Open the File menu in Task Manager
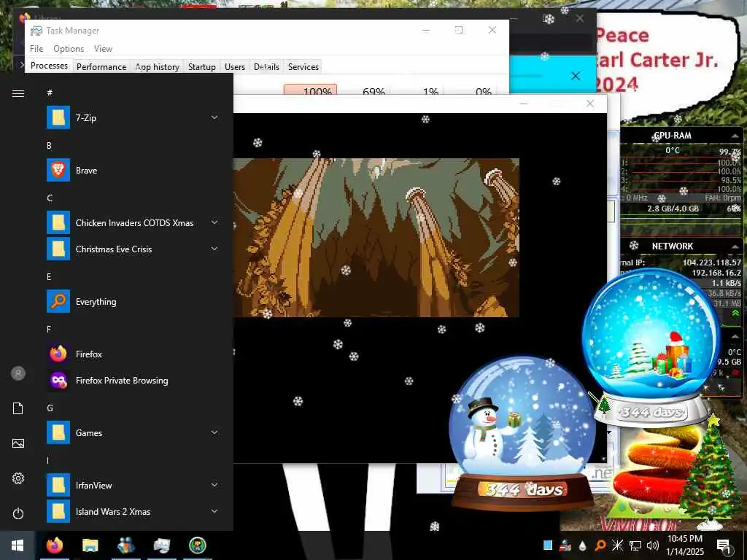The height and width of the screenshot is (560, 747). (36, 49)
